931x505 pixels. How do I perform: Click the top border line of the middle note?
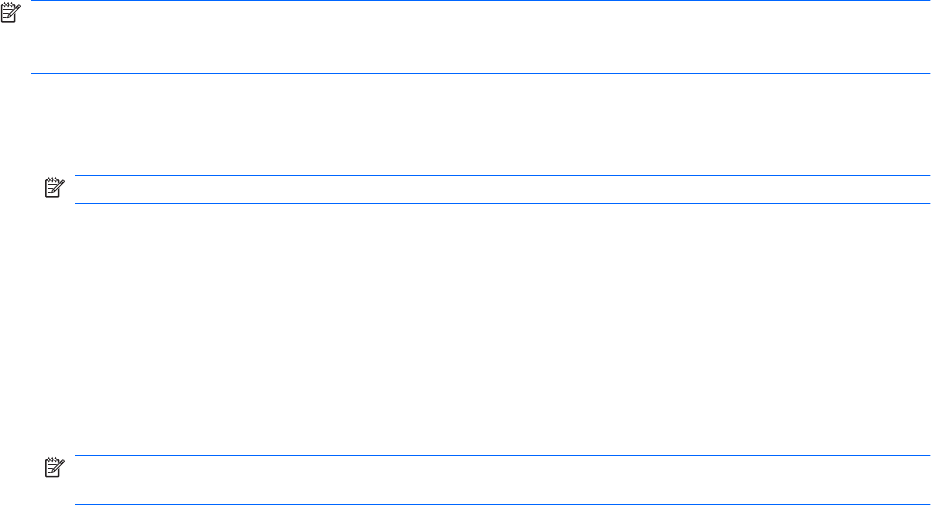click(500, 176)
